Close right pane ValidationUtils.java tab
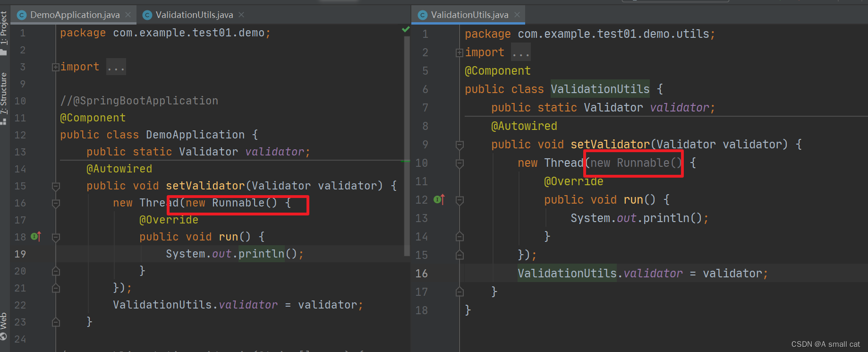Viewport: 868px width, 352px height. (x=517, y=15)
